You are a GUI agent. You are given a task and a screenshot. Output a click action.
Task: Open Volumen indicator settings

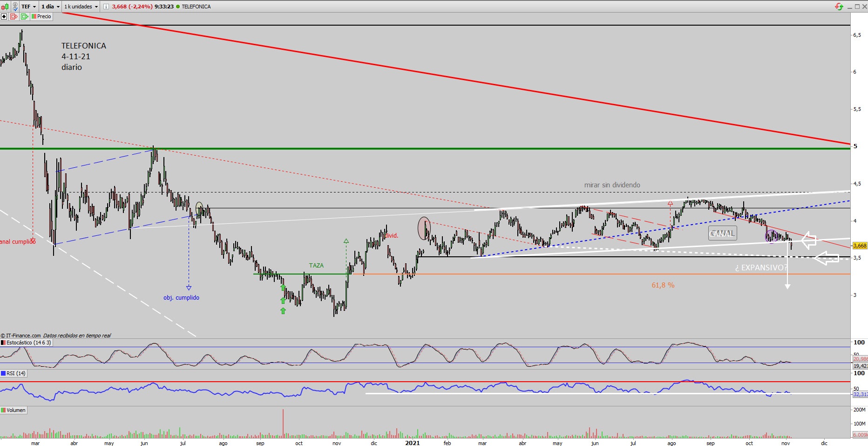tap(14, 410)
